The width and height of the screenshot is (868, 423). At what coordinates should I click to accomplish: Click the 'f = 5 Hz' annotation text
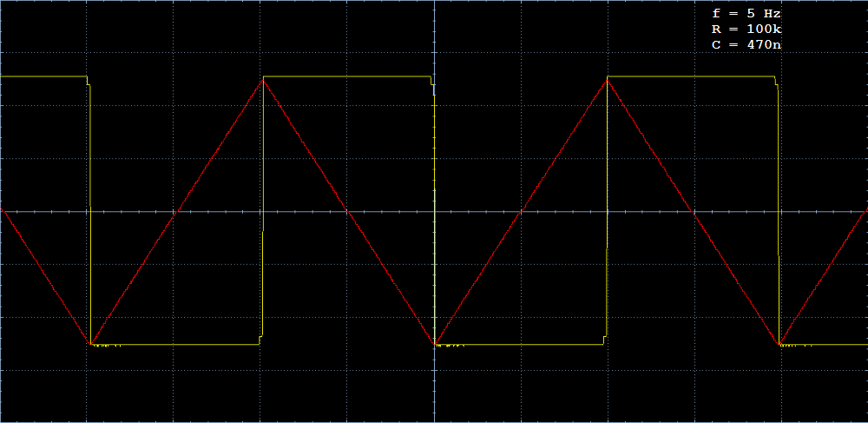746,14
